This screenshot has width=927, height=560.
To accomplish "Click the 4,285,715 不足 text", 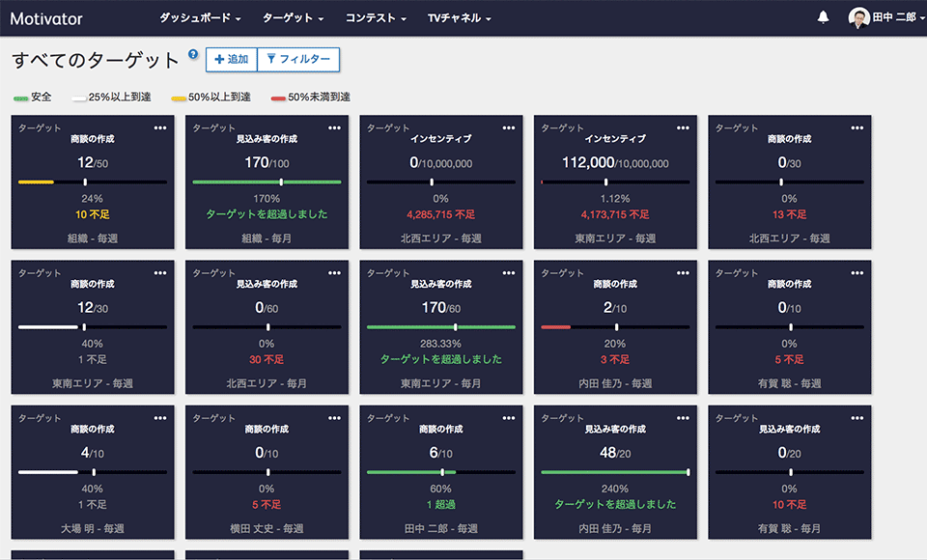I will (441, 214).
